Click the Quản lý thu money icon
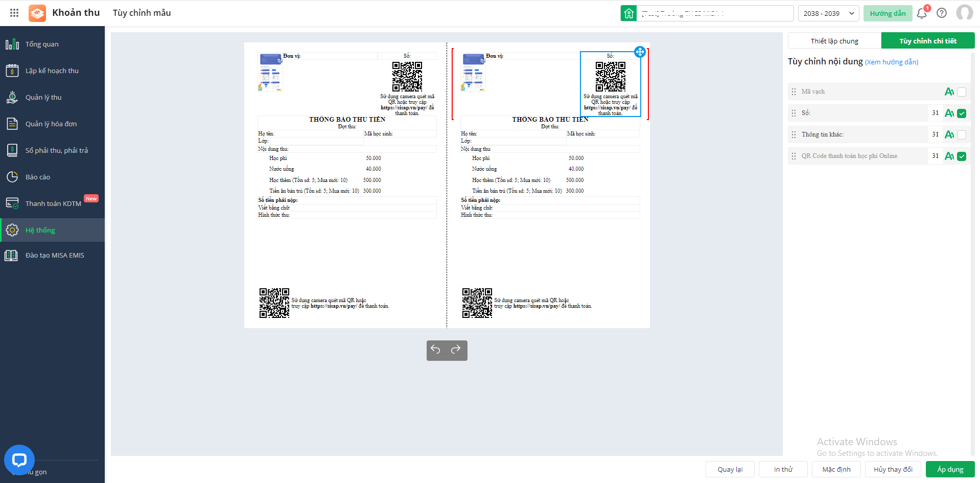980x483 pixels. pos(12,97)
